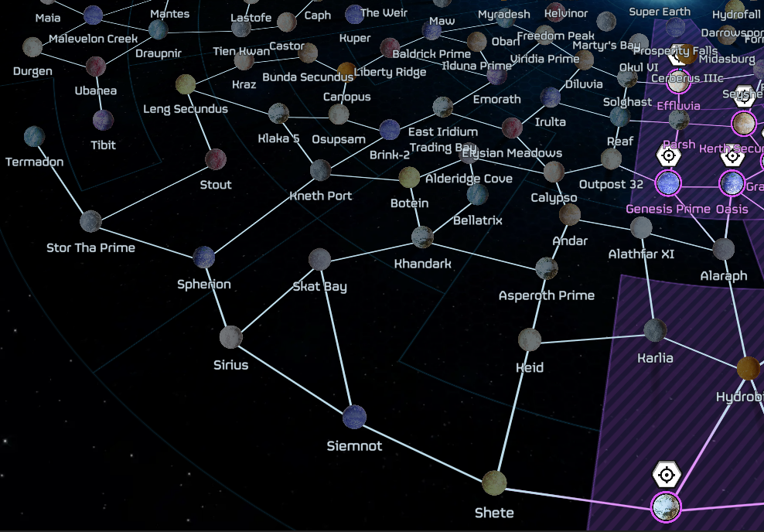Click the Kneth Port planet
Viewport: 764px width, 532px height.
tap(321, 170)
